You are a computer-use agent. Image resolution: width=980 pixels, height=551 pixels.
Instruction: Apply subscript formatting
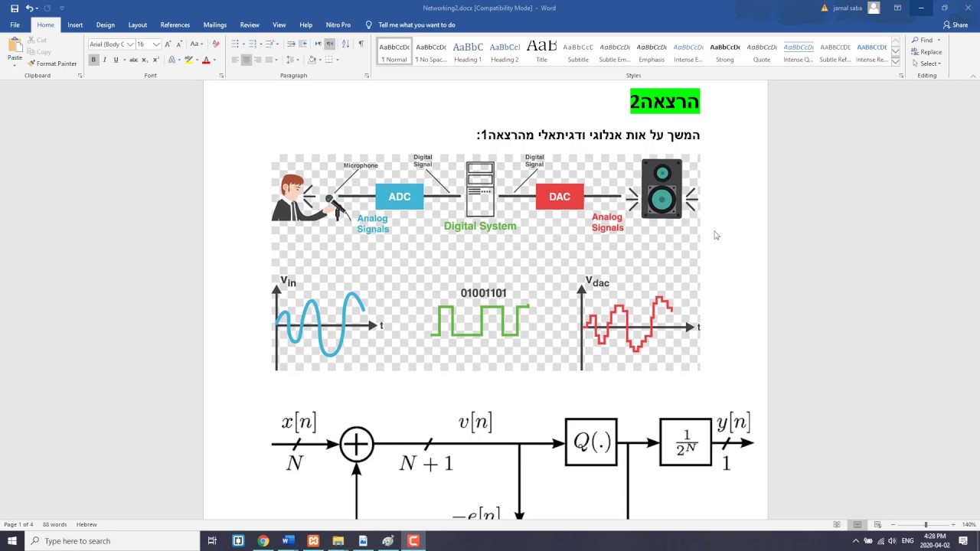click(145, 60)
